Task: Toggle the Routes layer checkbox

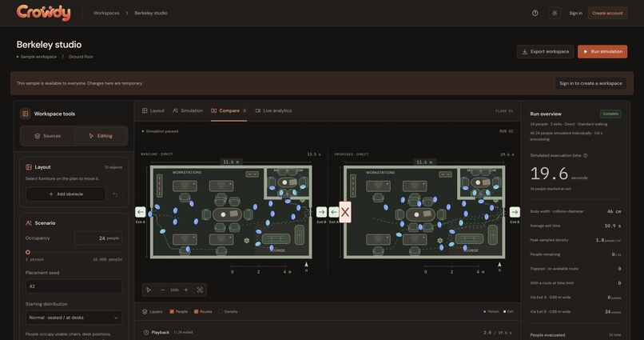Action: 196,312
